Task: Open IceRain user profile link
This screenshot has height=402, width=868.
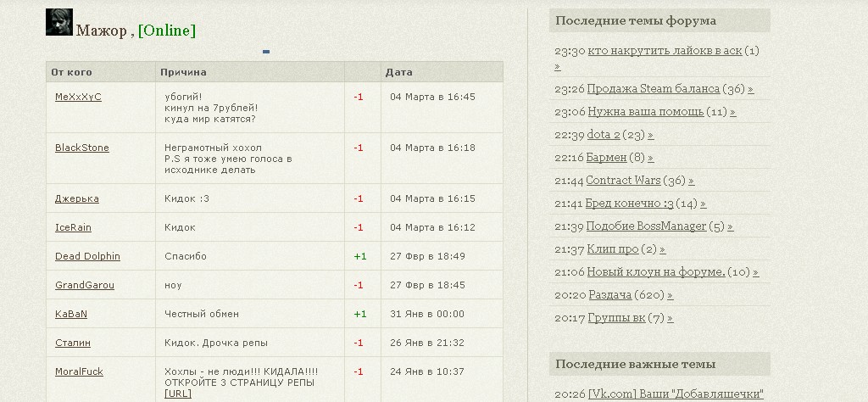Action: [73, 227]
